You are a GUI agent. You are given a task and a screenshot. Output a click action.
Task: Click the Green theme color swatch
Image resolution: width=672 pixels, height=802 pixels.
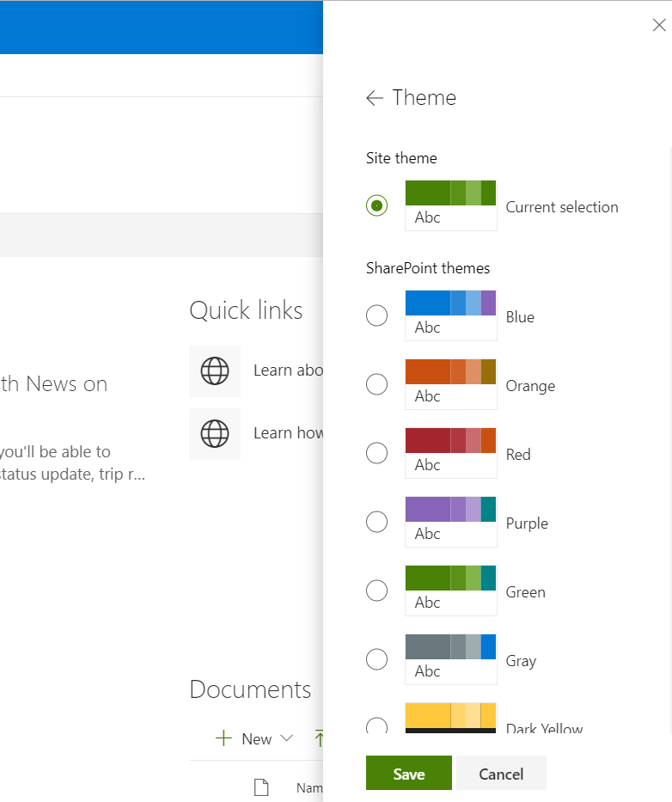tap(450, 591)
